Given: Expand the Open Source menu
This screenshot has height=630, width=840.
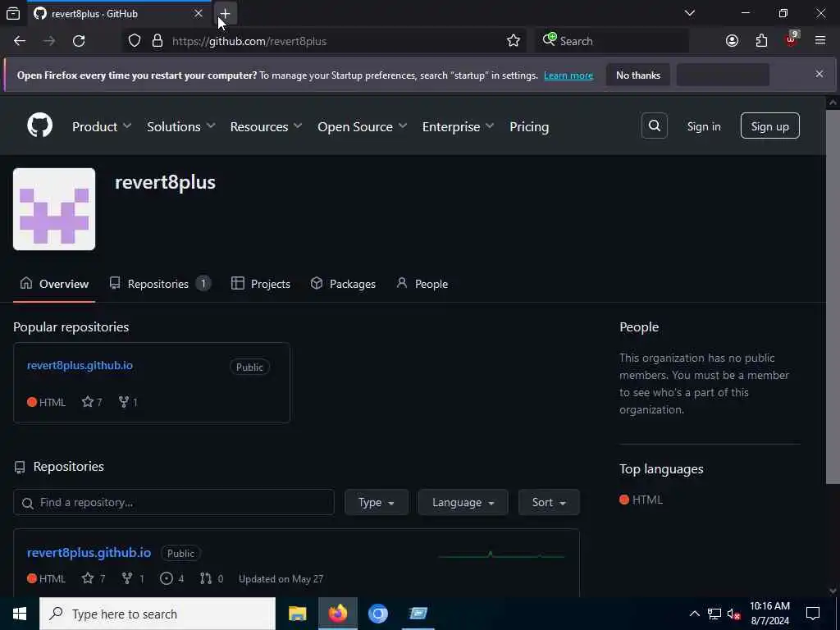Looking at the screenshot, I should coord(362,126).
